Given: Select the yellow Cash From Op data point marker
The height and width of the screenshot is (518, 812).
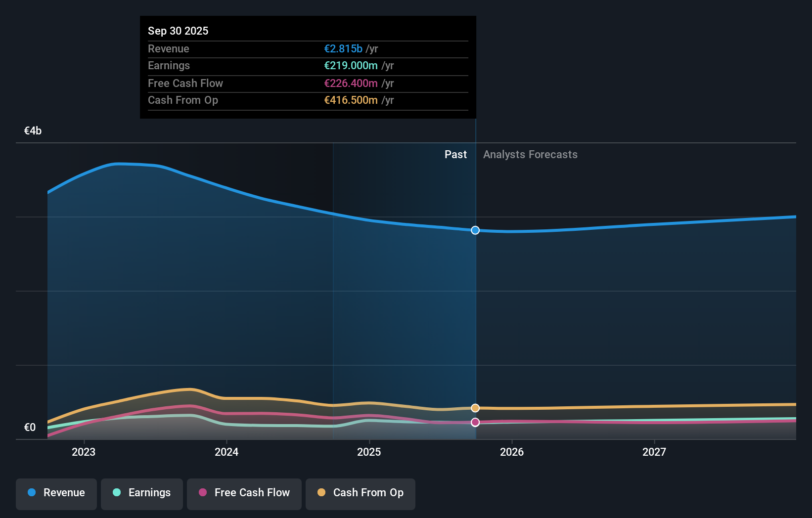Looking at the screenshot, I should [475, 408].
